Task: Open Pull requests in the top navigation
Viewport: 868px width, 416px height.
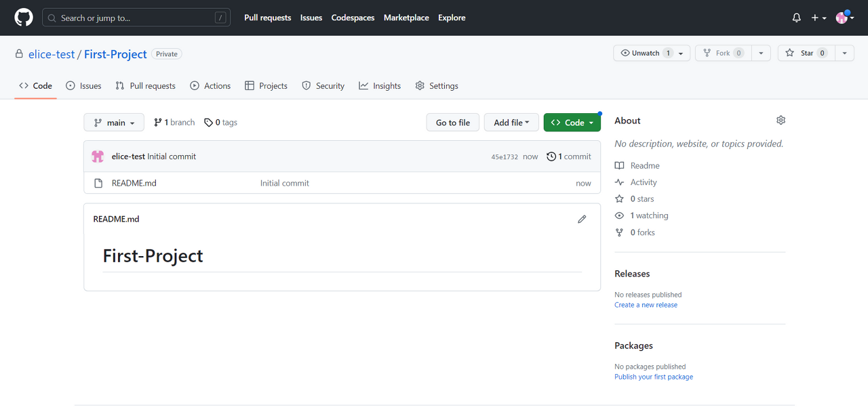Action: tap(268, 18)
